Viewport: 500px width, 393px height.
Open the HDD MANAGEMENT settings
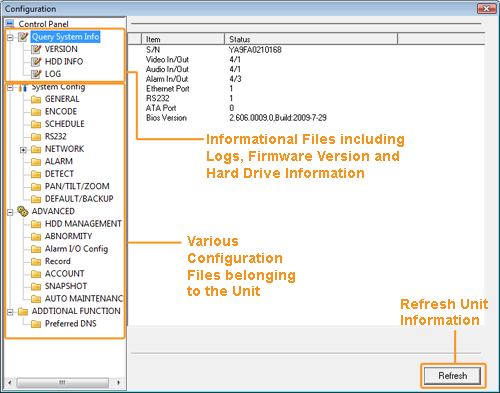tap(83, 224)
